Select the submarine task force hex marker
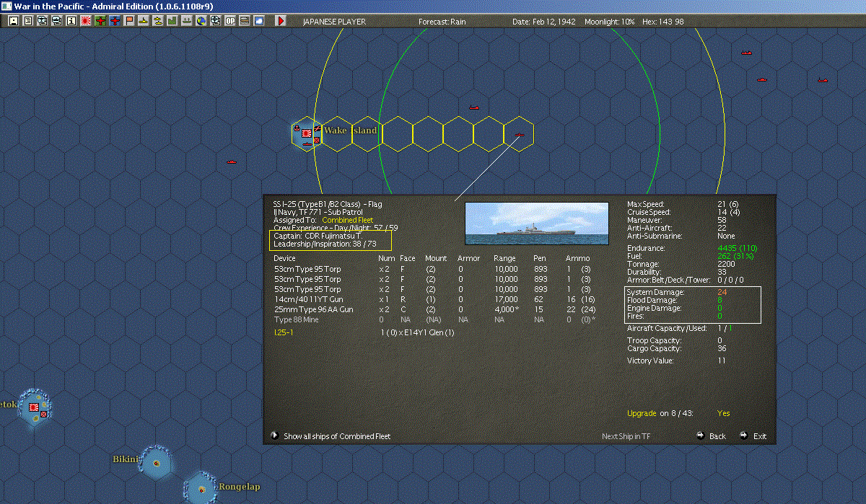This screenshot has height=504, width=866. tap(519, 134)
